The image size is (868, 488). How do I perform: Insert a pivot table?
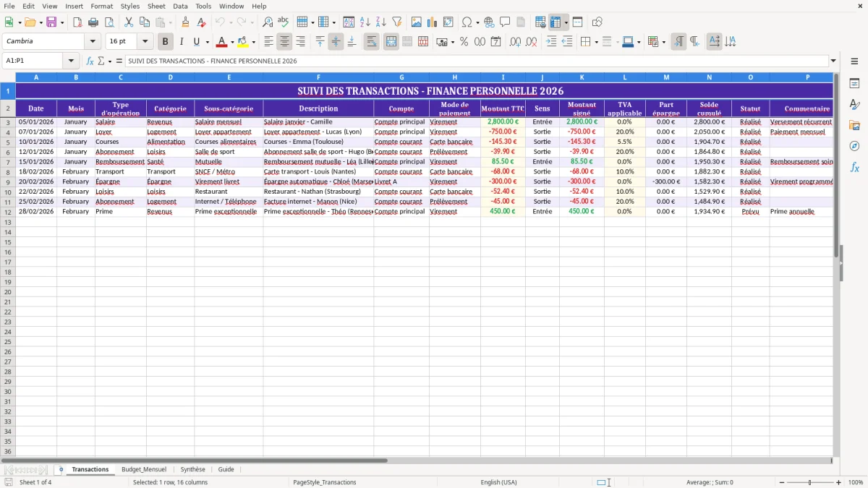tap(448, 22)
